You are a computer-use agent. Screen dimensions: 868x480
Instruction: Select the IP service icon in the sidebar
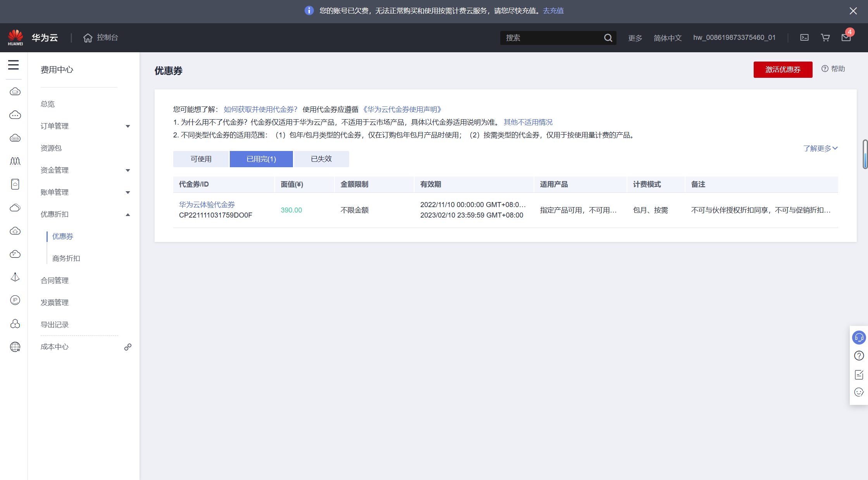(x=15, y=300)
